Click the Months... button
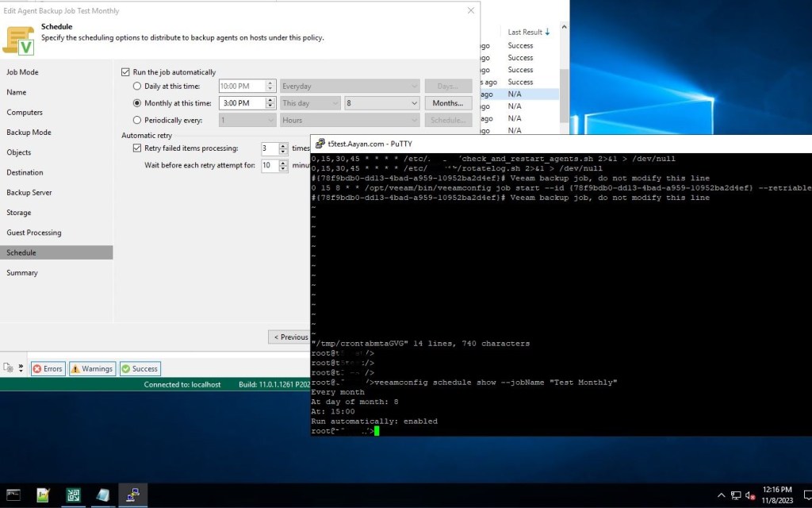Image resolution: width=812 pixels, height=508 pixels. click(448, 103)
